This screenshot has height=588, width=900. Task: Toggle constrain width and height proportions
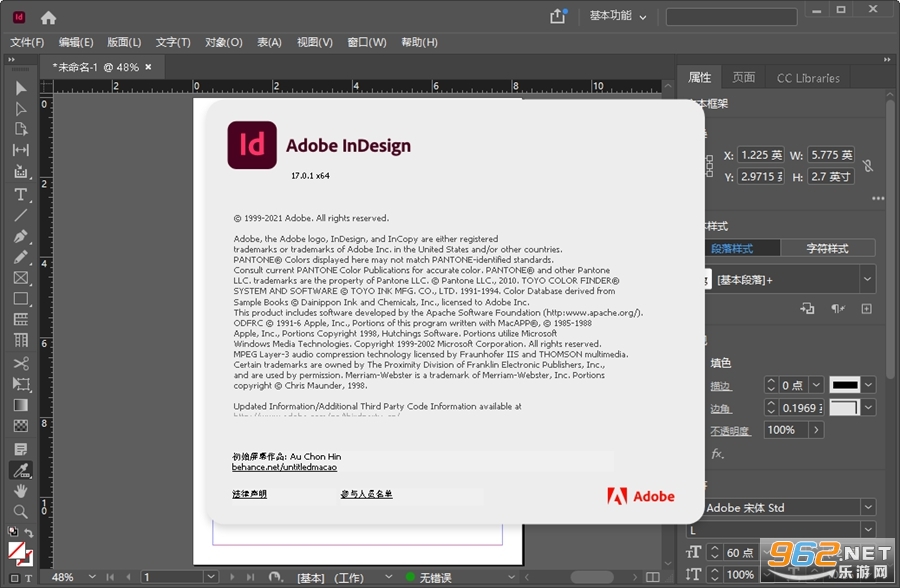point(868,166)
